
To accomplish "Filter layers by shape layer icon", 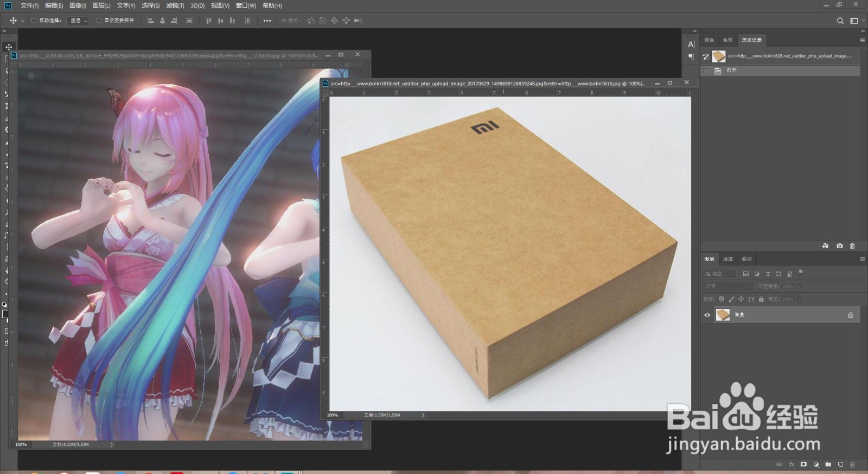I will pyautogui.click(x=778, y=274).
